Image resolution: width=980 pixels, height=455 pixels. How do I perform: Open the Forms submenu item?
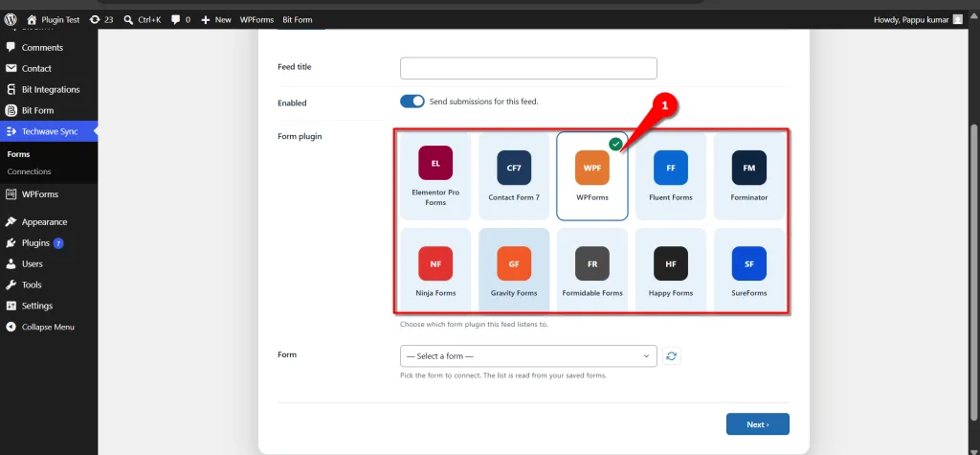point(19,154)
